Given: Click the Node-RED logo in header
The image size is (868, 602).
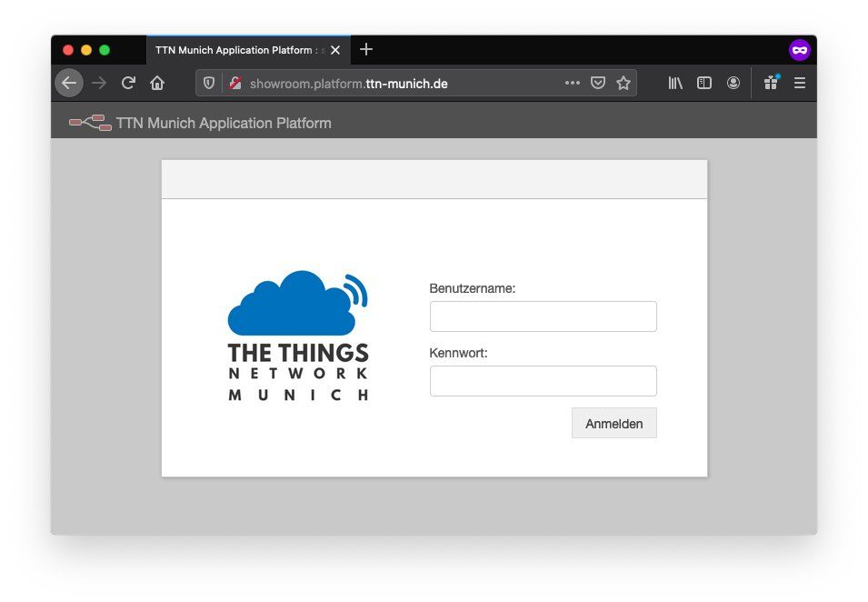Looking at the screenshot, I should pos(90,123).
